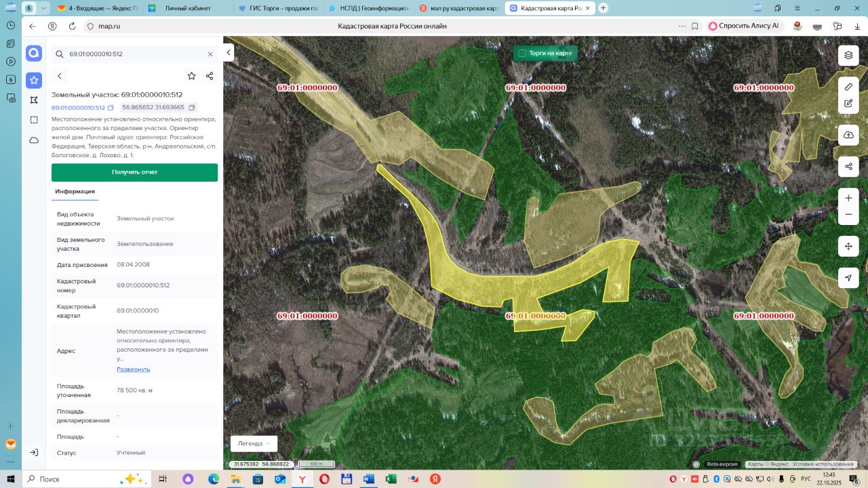The image size is (868, 488).
Task: Activate the pan/move map control
Action: [x=848, y=246]
